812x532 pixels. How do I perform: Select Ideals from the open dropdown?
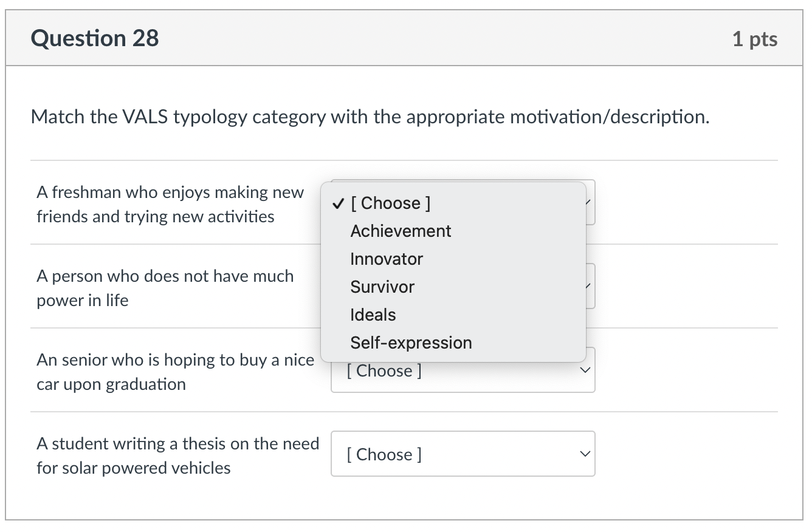[373, 315]
